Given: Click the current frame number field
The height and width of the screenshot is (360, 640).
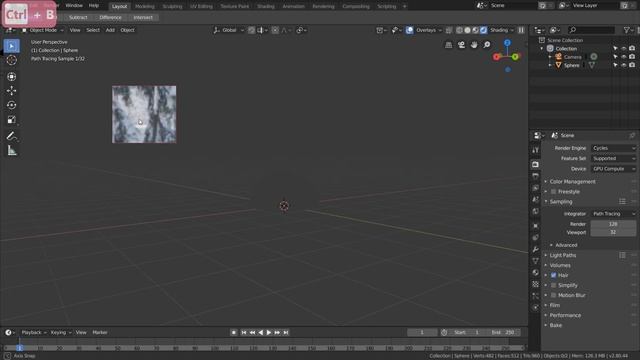Looking at the screenshot, I should coord(422,333).
